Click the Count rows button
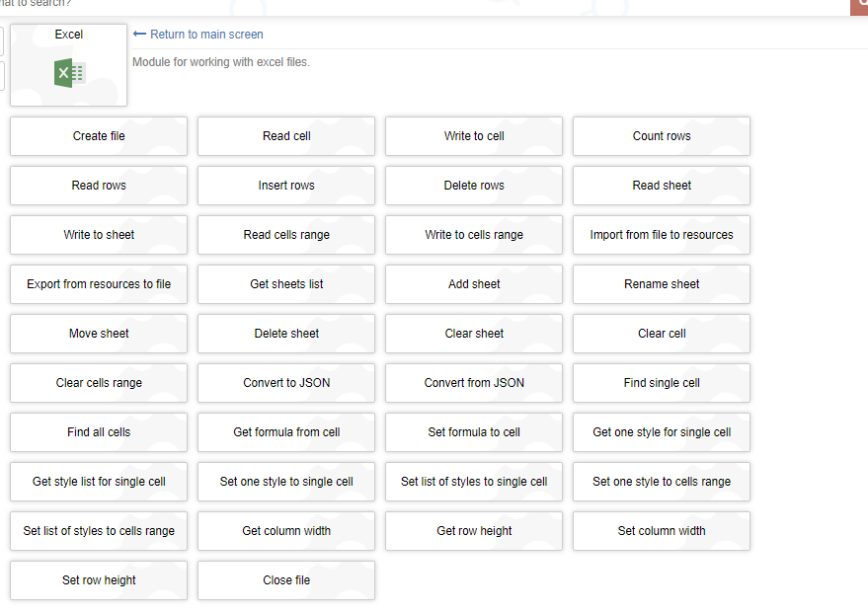The width and height of the screenshot is (868, 613). tap(662, 136)
